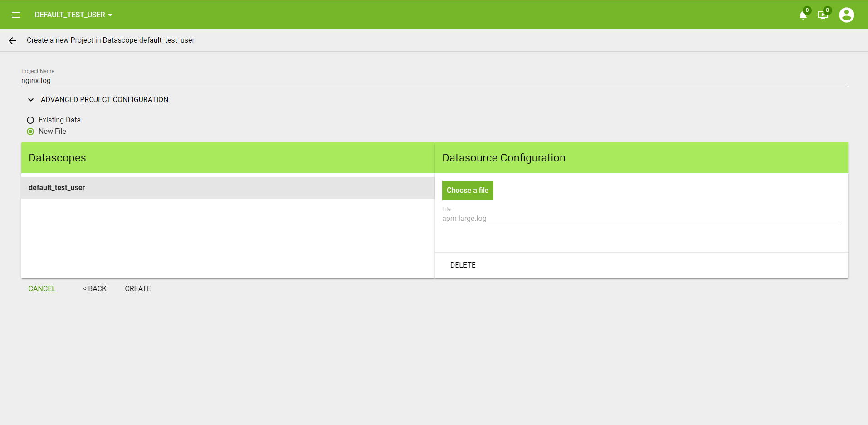Open the user account avatar menu
Viewport: 868px width, 425px height.
click(x=846, y=15)
